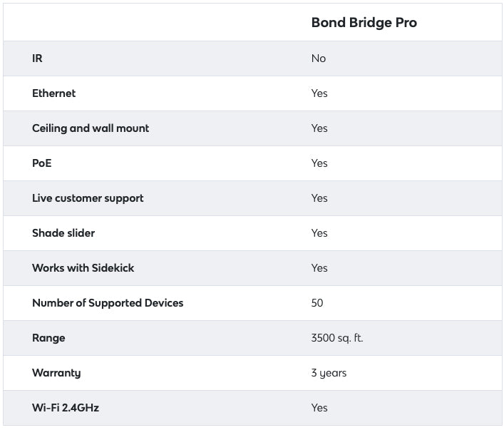Click the 'No' value for IR
This screenshot has height=430, width=504.
319,58
